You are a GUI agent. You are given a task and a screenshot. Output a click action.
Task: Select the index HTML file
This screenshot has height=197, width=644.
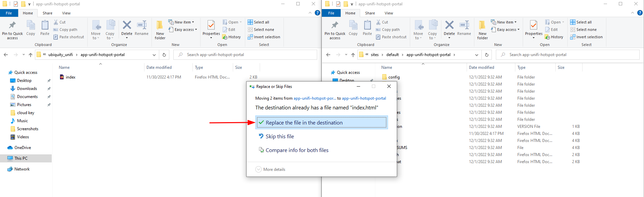(70, 77)
